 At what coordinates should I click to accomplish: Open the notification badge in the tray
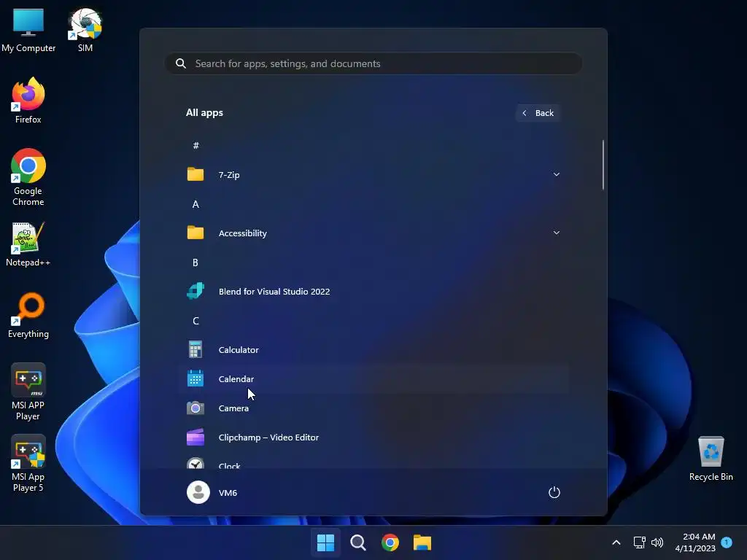click(727, 542)
